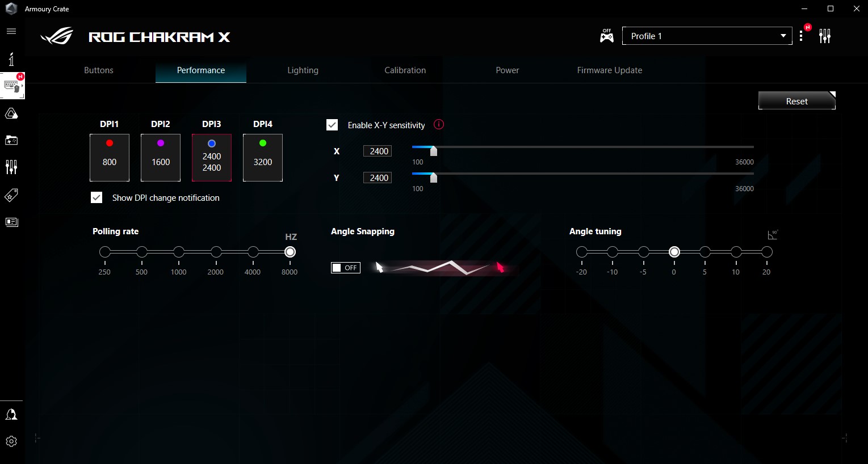868x464 pixels.
Task: Set polling rate to 2000 Hz
Action: tap(216, 252)
